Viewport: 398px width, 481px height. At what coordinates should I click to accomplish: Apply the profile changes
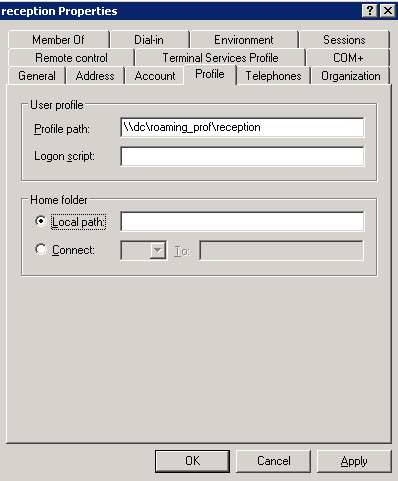click(354, 461)
